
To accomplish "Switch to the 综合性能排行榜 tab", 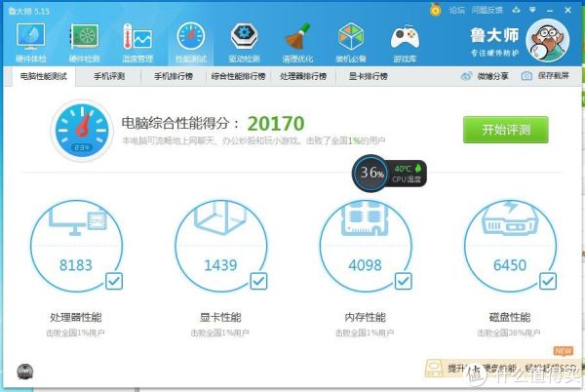I will click(239, 76).
